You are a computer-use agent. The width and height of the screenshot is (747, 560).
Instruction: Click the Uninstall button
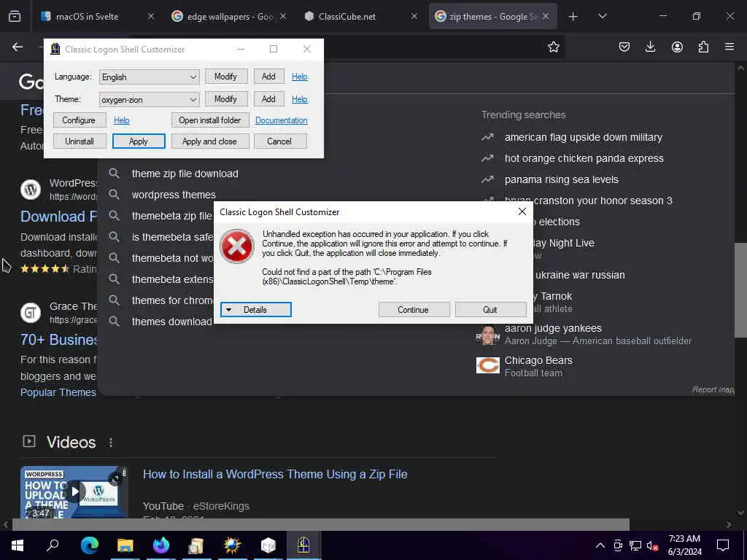[x=79, y=141]
